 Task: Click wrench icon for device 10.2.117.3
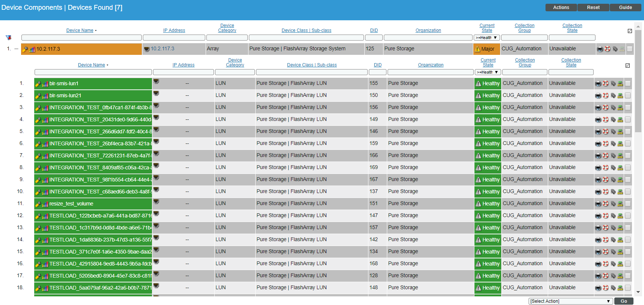(25, 49)
